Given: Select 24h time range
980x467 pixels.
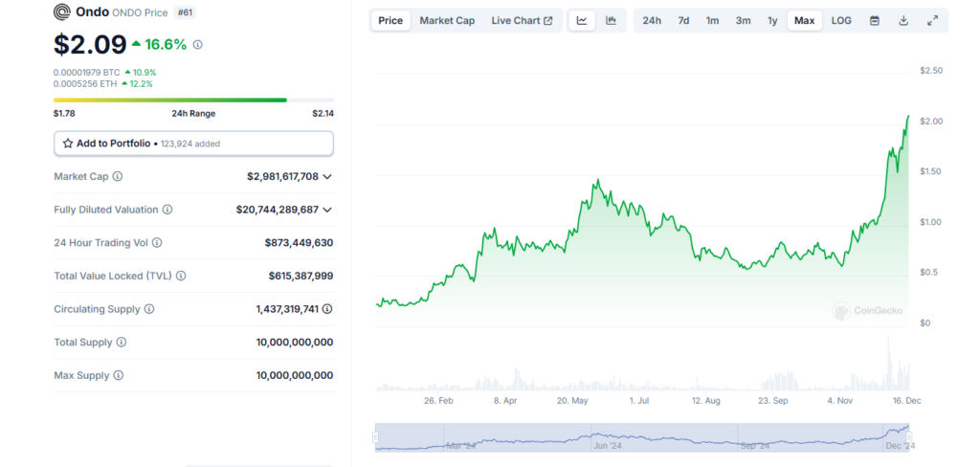Looking at the screenshot, I should click(652, 21).
